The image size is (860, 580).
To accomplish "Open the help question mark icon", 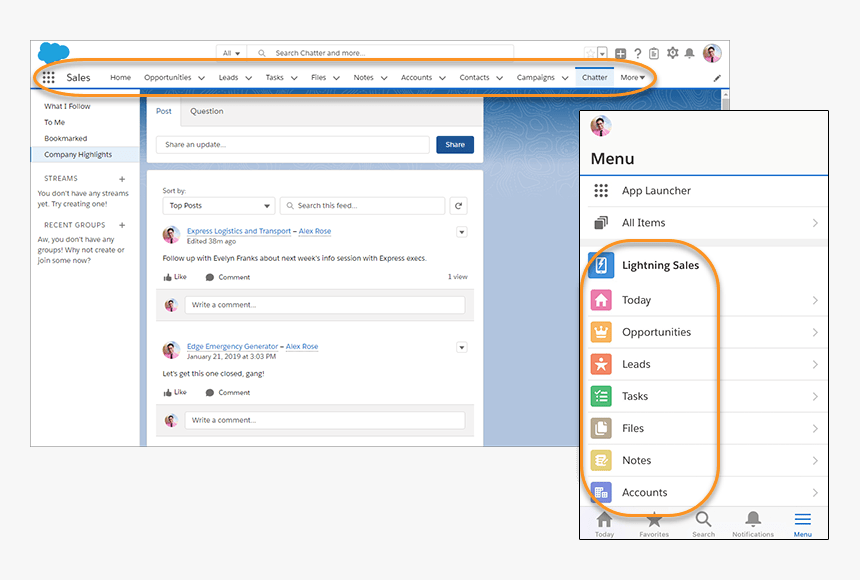I will click(x=637, y=53).
